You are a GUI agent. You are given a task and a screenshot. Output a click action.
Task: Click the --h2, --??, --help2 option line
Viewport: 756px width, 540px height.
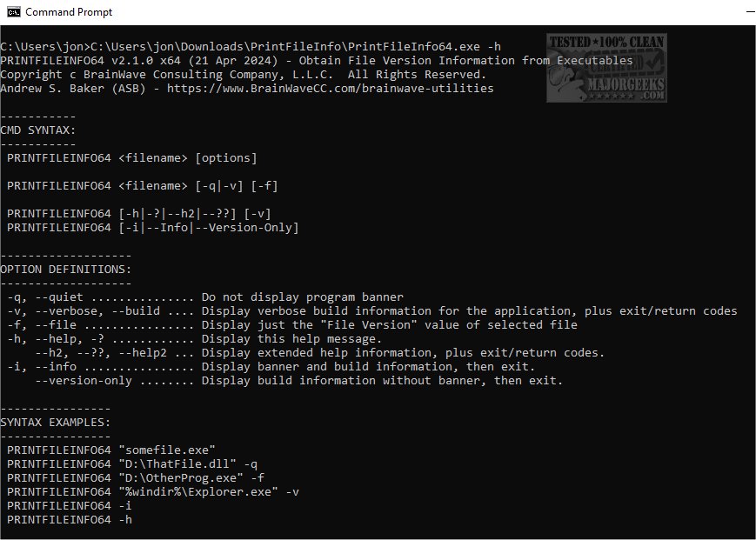(319, 352)
